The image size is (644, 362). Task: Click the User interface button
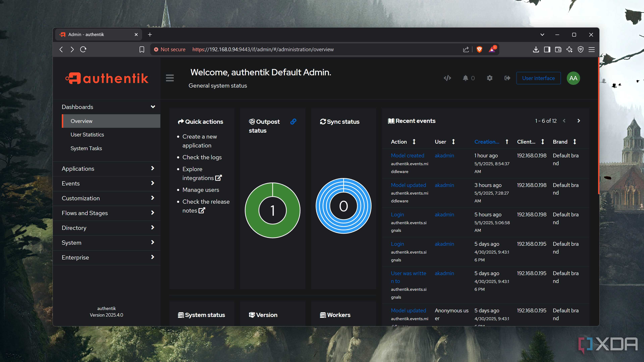pos(538,78)
